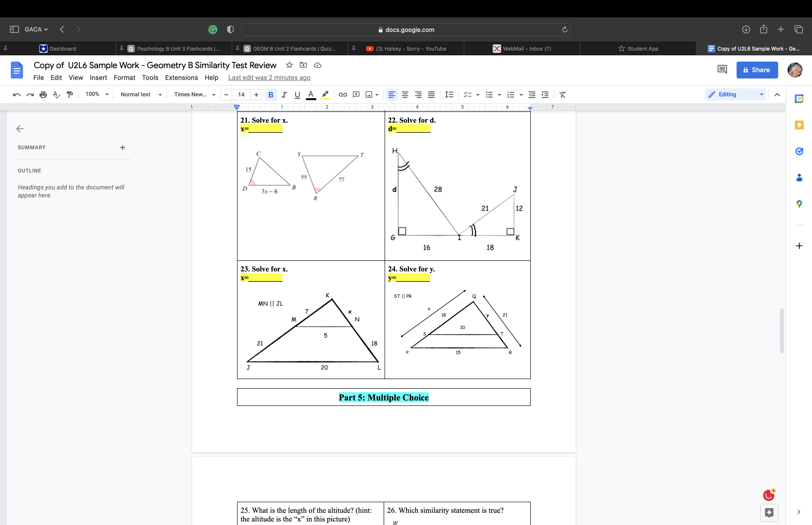Open the Last edit was 2 minutes ago link
Viewport: 812px width, 525px height.
point(269,78)
